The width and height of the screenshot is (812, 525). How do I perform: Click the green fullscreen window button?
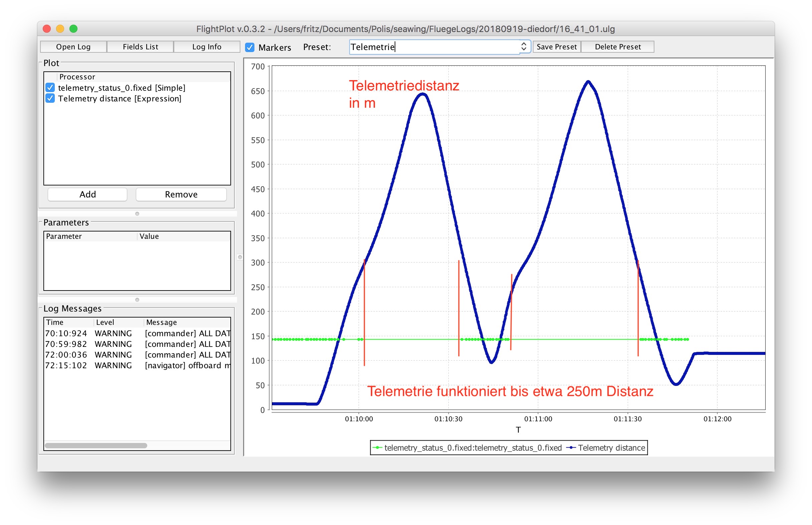73,29
